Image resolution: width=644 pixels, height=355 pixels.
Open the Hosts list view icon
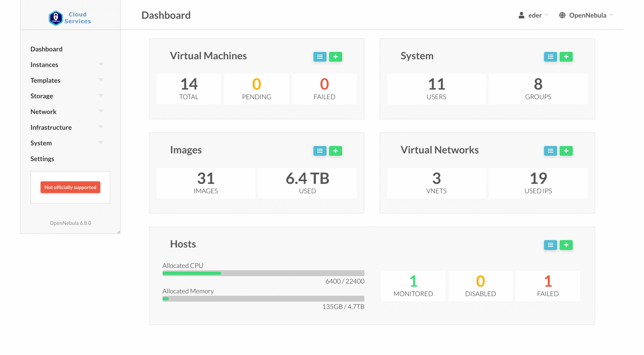pos(550,245)
